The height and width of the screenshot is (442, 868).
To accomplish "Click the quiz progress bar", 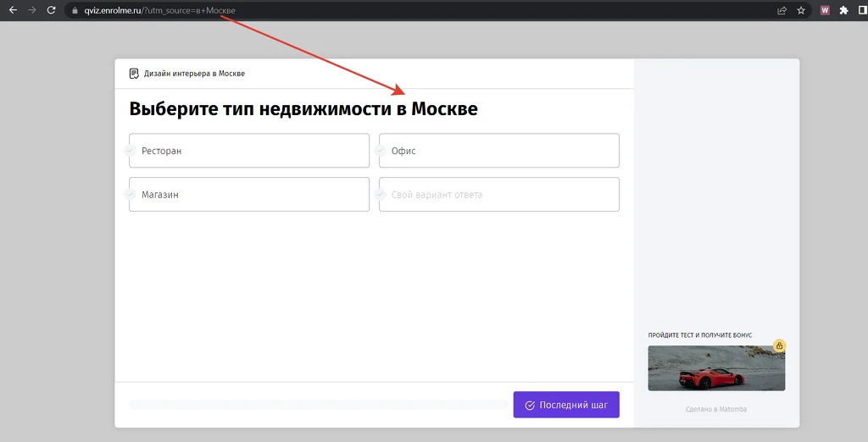I will [x=319, y=405].
